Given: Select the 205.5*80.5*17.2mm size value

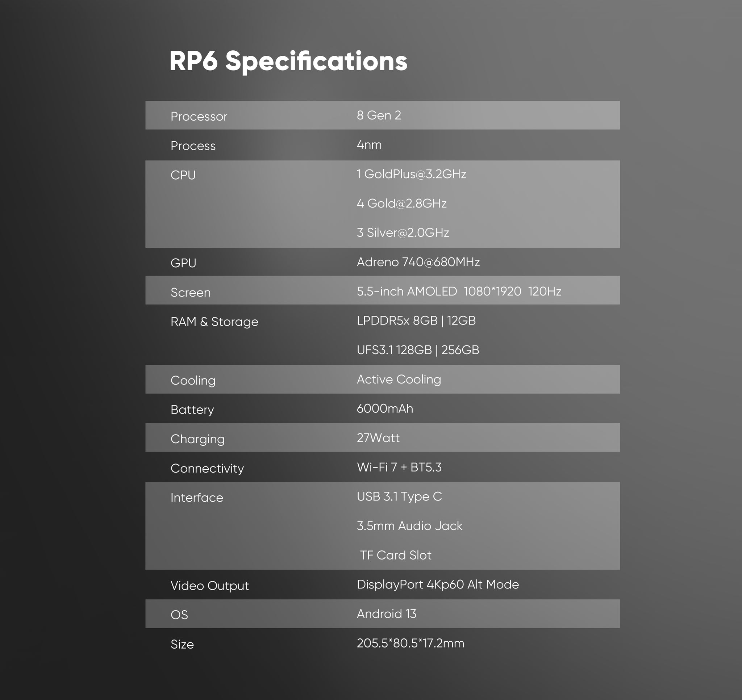Looking at the screenshot, I should (410, 643).
